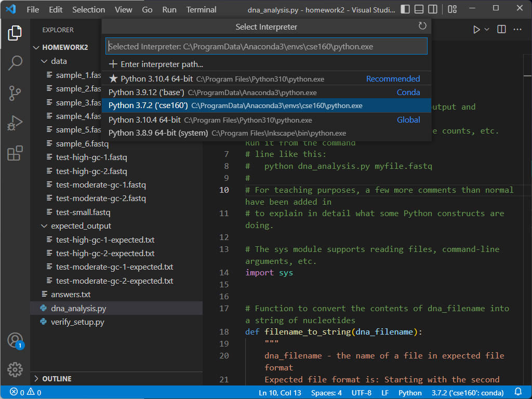Toggle the primary side bar layout button
Screen dimensions: 532x399
coord(405,9)
